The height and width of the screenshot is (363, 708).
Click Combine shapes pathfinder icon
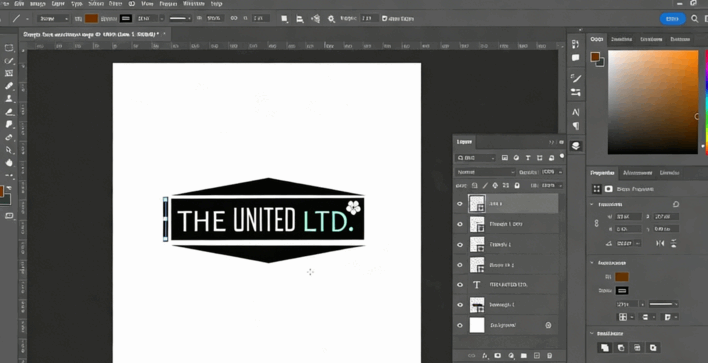pos(604,347)
